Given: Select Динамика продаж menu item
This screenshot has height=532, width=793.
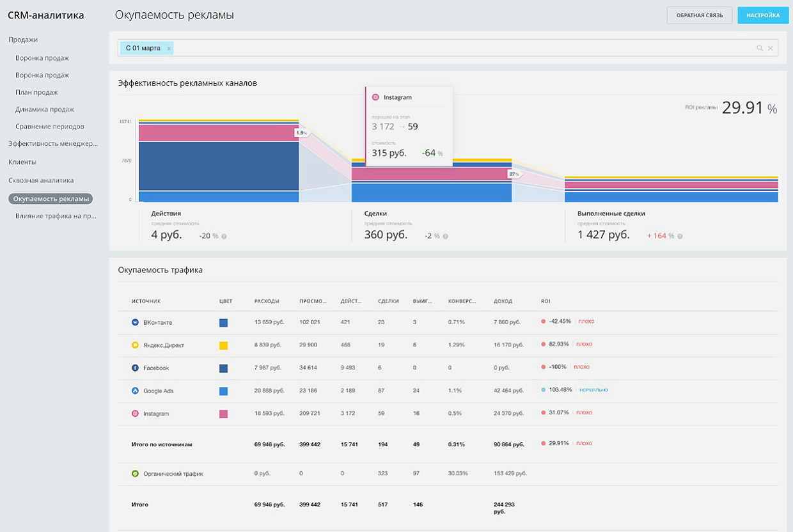Looking at the screenshot, I should 44,109.
